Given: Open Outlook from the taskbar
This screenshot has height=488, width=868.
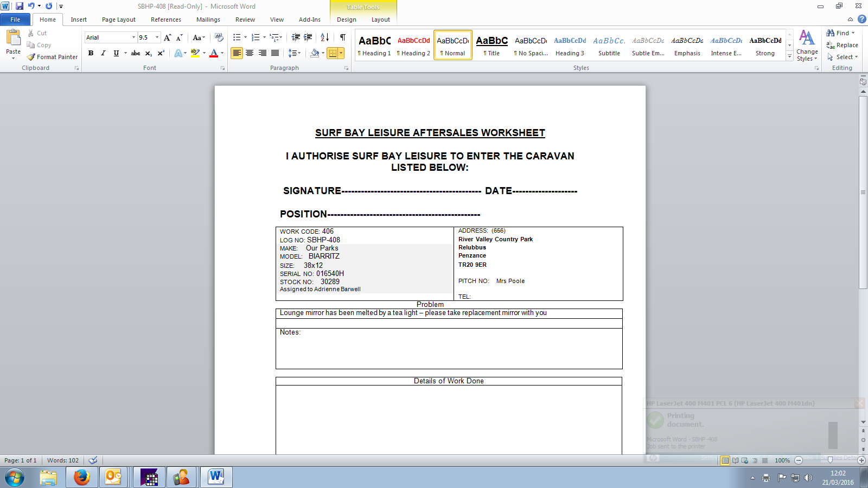Looking at the screenshot, I should click(113, 478).
